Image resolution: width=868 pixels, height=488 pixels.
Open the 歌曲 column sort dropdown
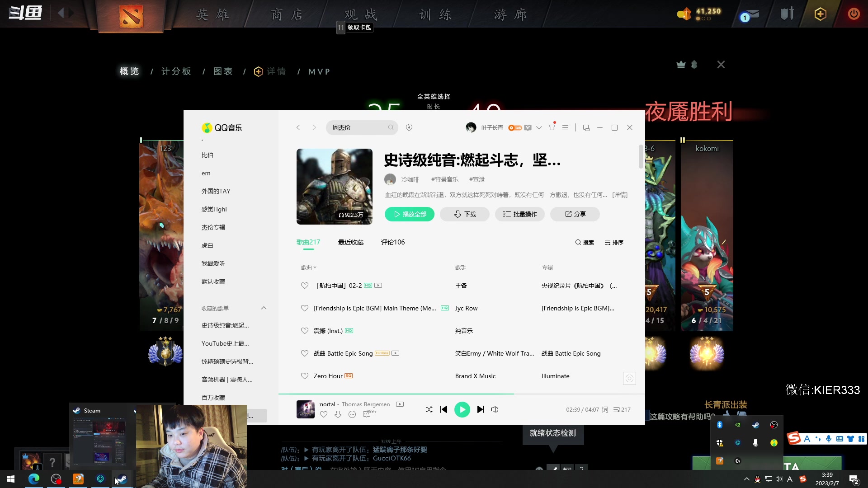[308, 267]
